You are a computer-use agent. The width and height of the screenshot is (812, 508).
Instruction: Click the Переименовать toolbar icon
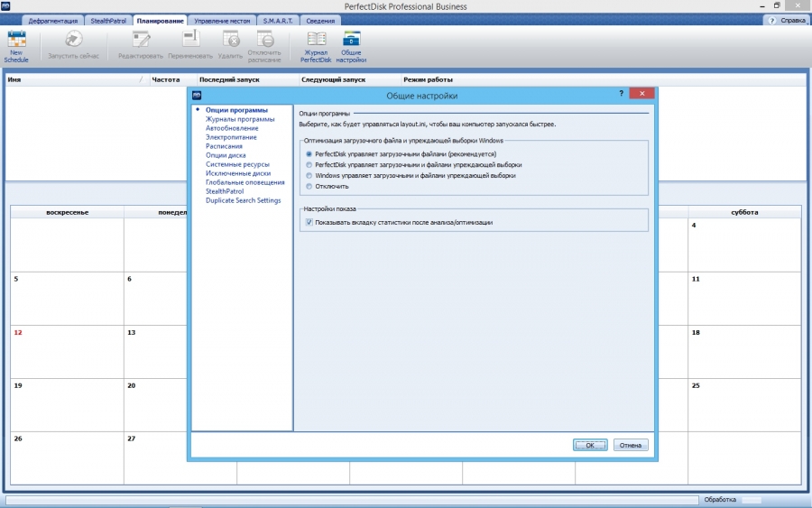coord(189,40)
